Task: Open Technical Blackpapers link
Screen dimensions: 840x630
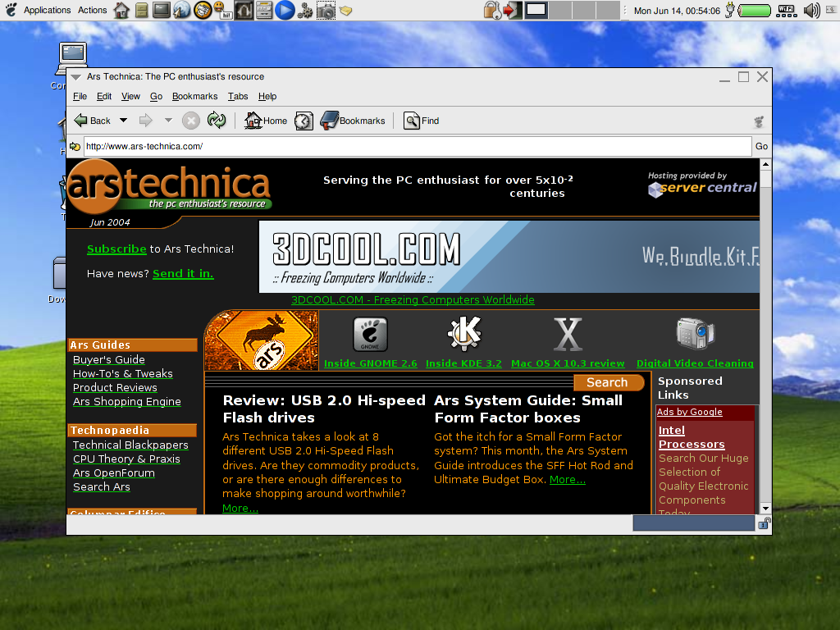Action: [130, 445]
